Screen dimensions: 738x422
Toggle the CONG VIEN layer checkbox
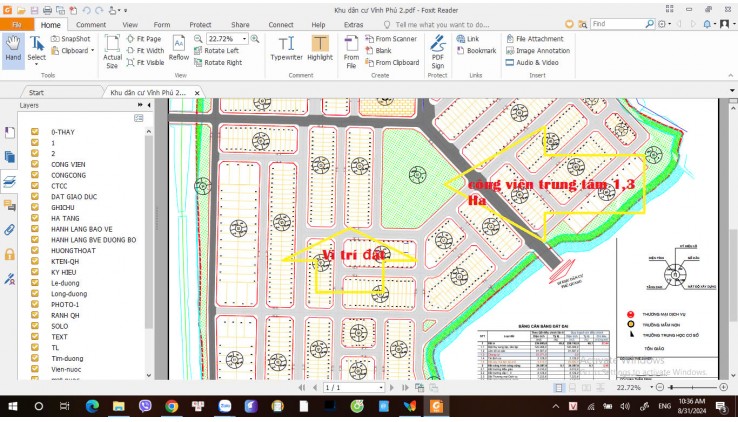click(x=35, y=164)
